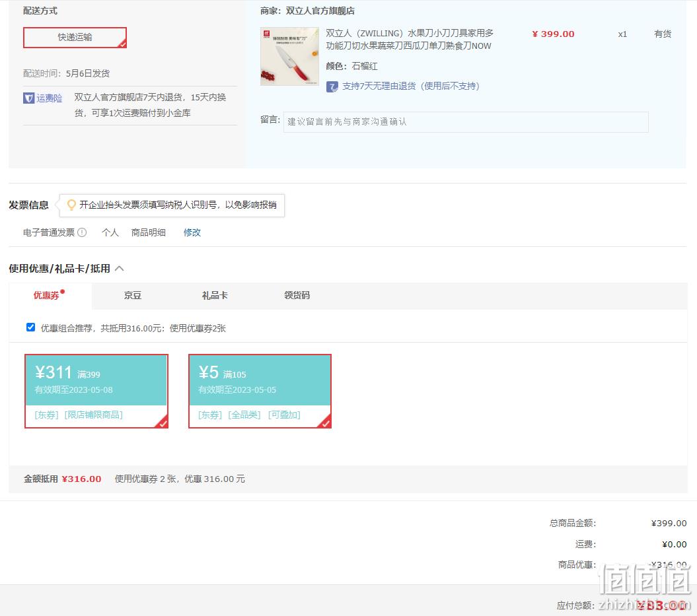Click the ¥399.00 item price

(553, 34)
